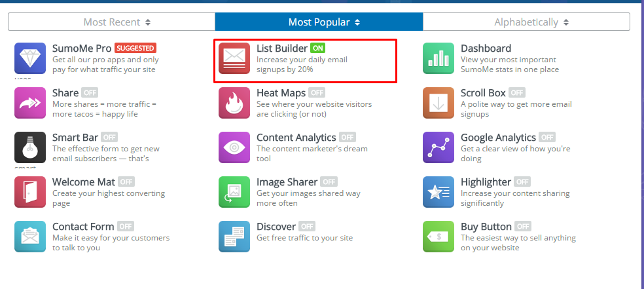The height and width of the screenshot is (289, 644).
Task: Open the Highlighter title link
Action: click(x=486, y=182)
